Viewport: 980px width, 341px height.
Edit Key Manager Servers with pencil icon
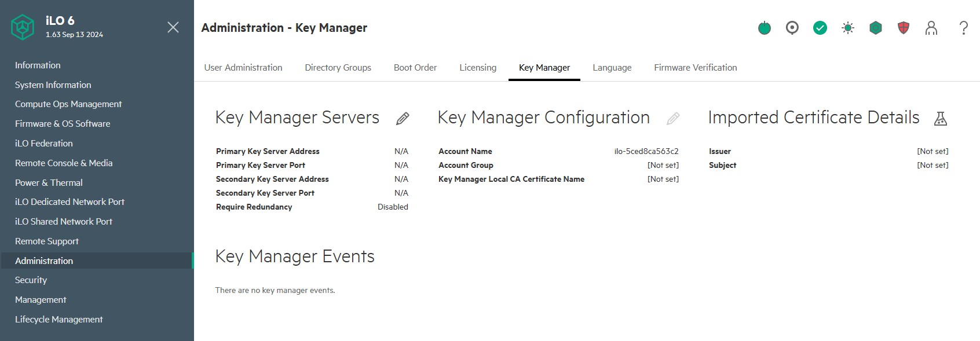(403, 119)
